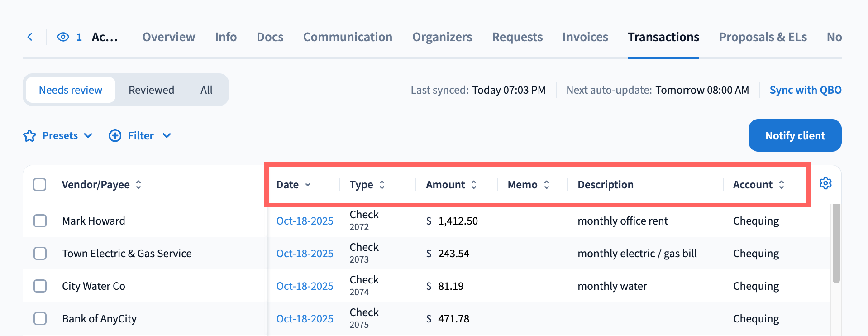Check the Mark Howard row checkbox
The height and width of the screenshot is (336, 868).
[40, 221]
